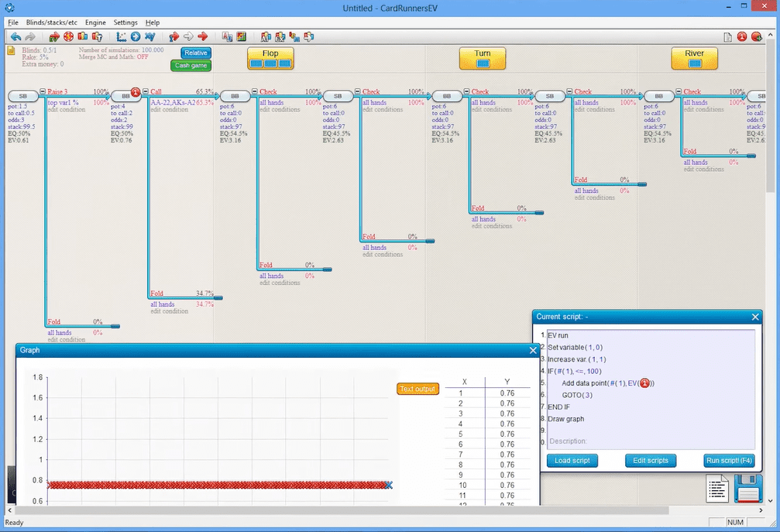Click the blue undo arrow in toolbar
Viewport: 780px width, 532px height.
(x=15, y=36)
